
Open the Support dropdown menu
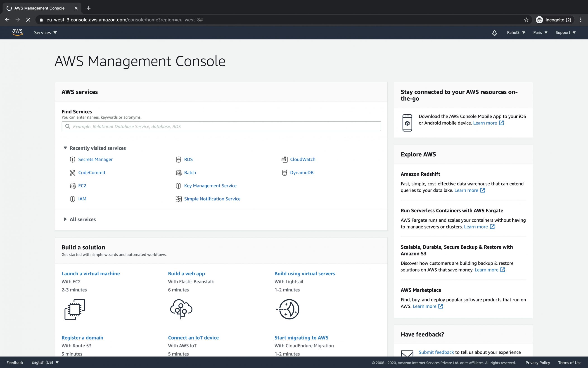tap(566, 33)
